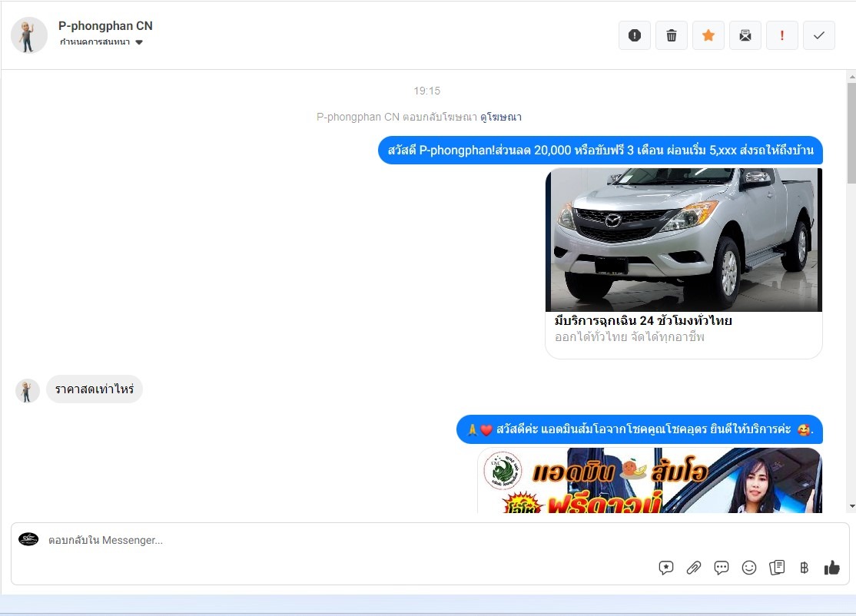Attach a file with paperclip icon
Screen dimensions: 856x616
[694, 568]
